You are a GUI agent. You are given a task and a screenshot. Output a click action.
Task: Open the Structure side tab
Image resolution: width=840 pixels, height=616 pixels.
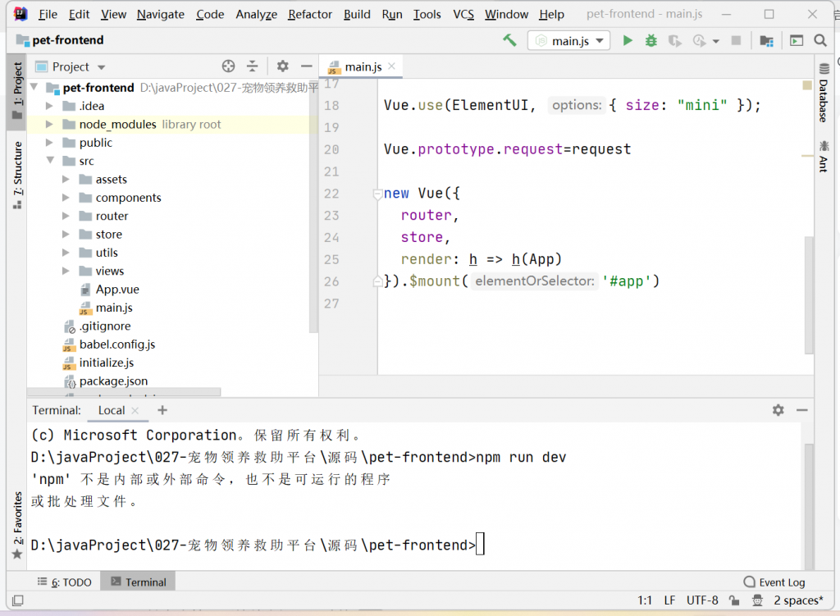pos(17,176)
